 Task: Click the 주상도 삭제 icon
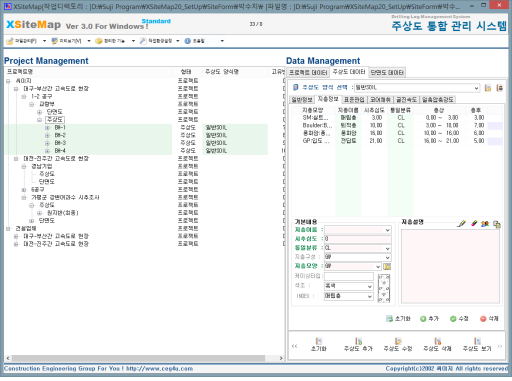coord(437,344)
